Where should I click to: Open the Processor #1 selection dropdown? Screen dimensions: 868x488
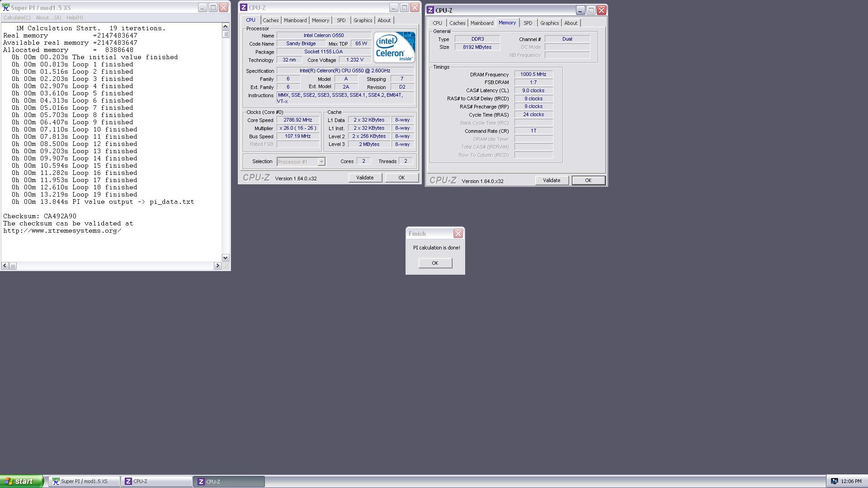[321, 162]
